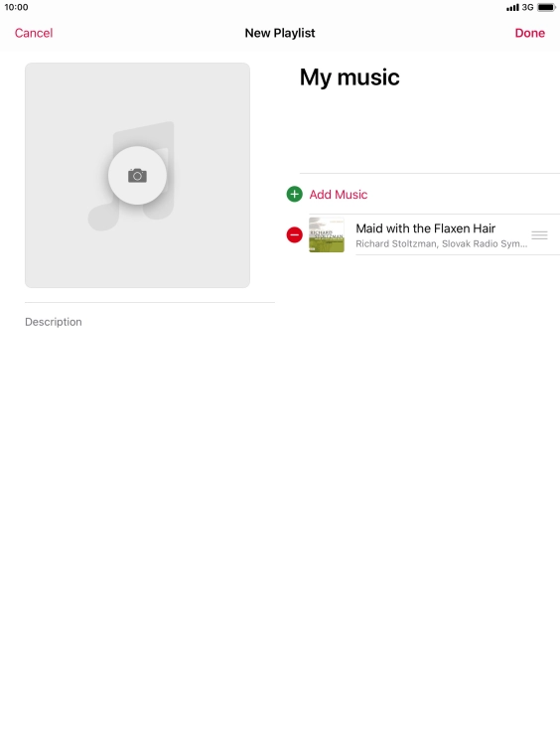Tap the Add Music label
Viewport: 560px width, 747px height.
339,195
